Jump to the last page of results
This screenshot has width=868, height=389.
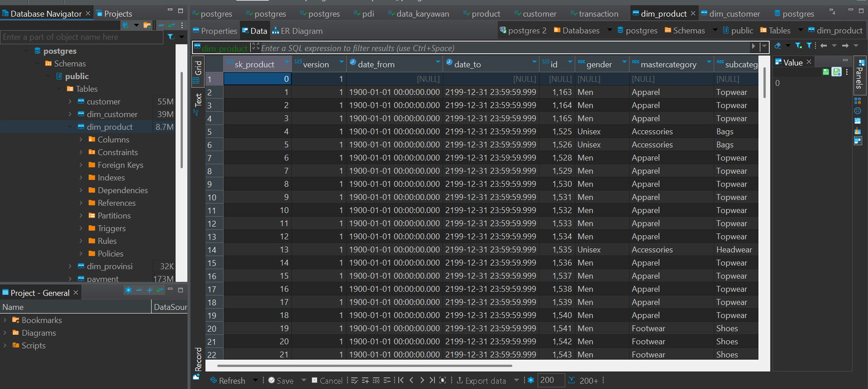click(432, 380)
